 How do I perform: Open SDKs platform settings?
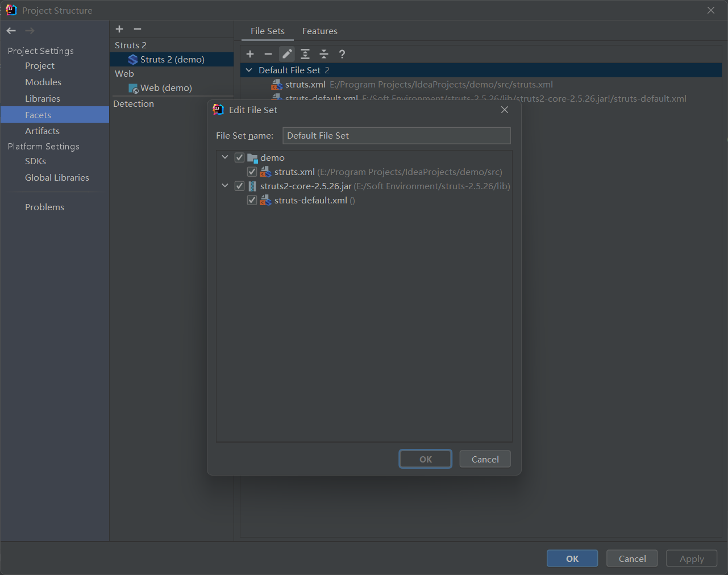click(35, 161)
